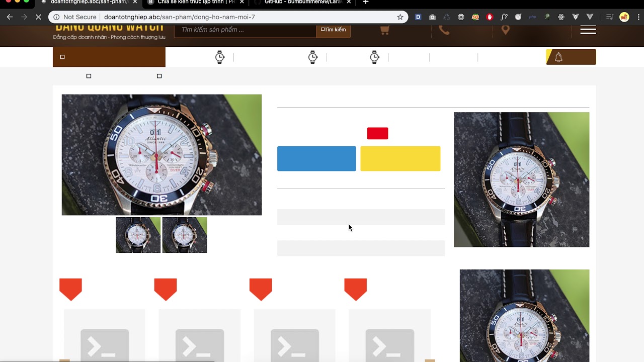Viewport: 644px width, 362px height.
Task: Go forward using the browser forward arrow
Action: point(24,17)
